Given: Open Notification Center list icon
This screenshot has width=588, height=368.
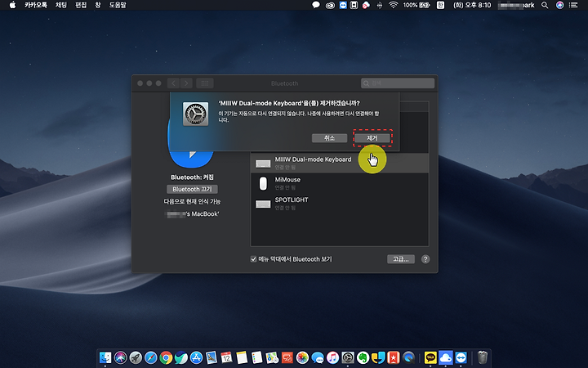Looking at the screenshot, I should point(573,5).
